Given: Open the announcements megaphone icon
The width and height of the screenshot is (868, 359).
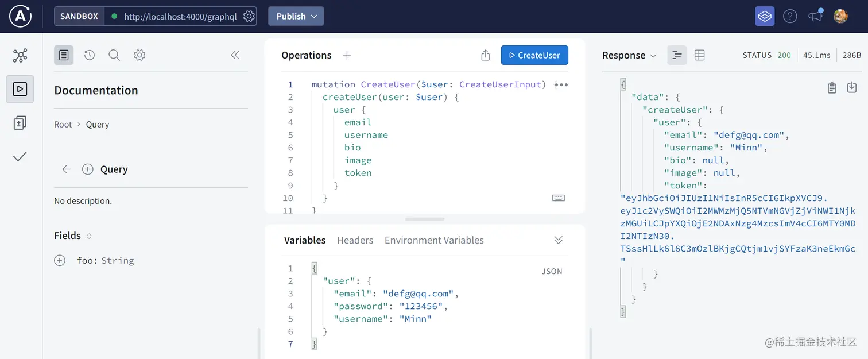Looking at the screenshot, I should pos(815,16).
